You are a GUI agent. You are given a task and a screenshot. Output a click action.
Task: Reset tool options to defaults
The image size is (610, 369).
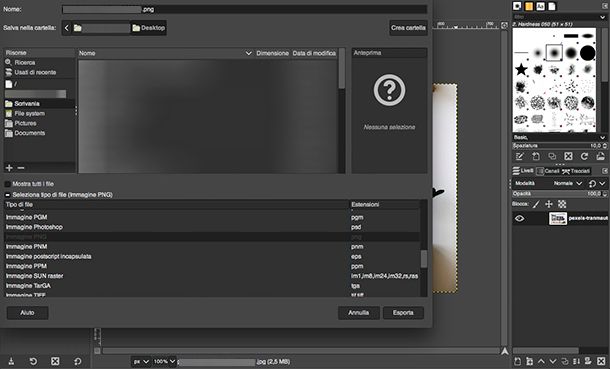78,361
